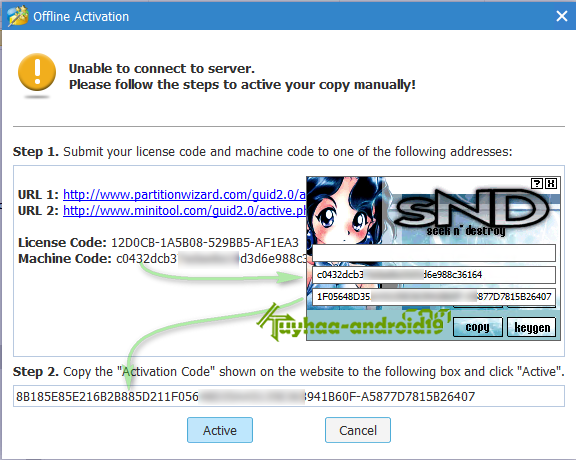Click the keygen window's question mark help icon
The width and height of the screenshot is (576, 460).
tap(537, 183)
